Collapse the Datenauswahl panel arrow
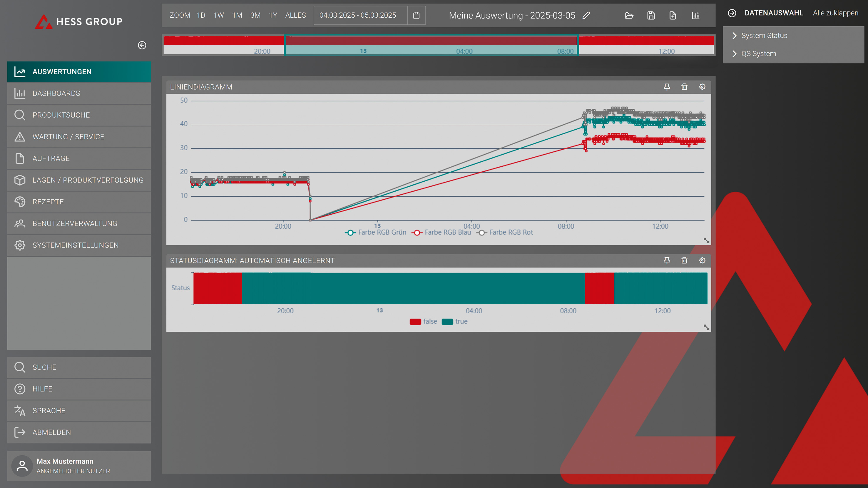The width and height of the screenshot is (868, 488). click(732, 13)
